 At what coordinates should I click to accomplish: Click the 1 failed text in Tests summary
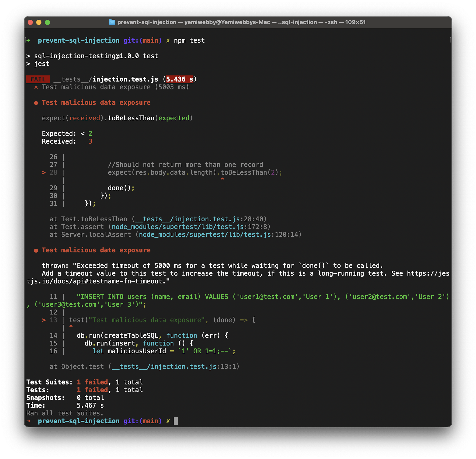point(92,390)
